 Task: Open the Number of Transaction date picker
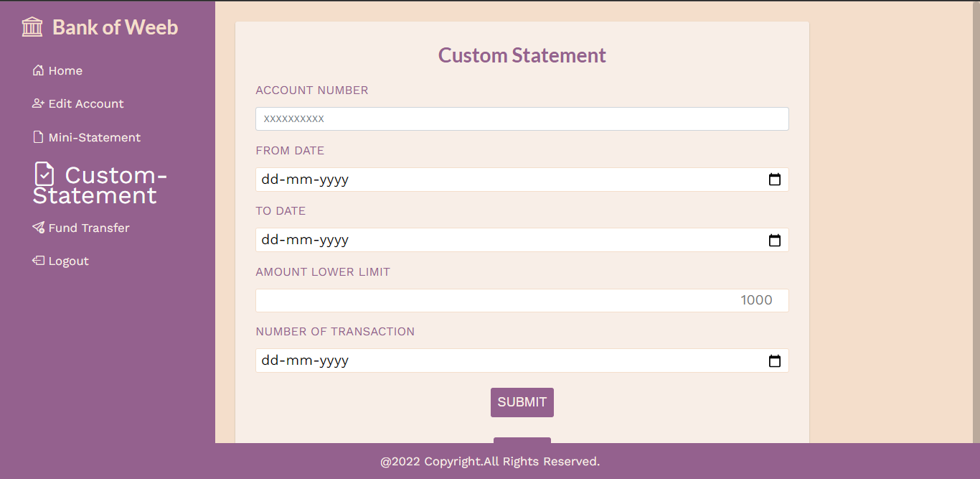click(x=774, y=361)
